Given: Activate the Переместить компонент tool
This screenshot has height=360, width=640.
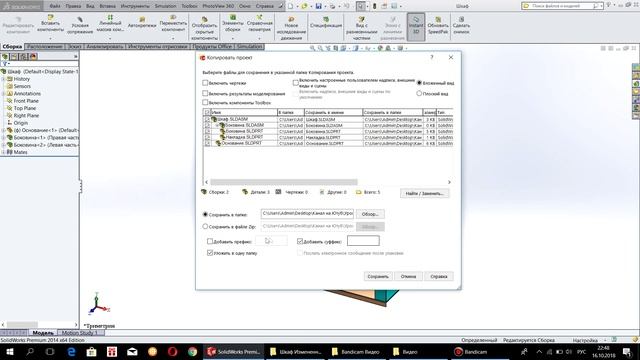Looking at the screenshot, I should click(x=173, y=18).
